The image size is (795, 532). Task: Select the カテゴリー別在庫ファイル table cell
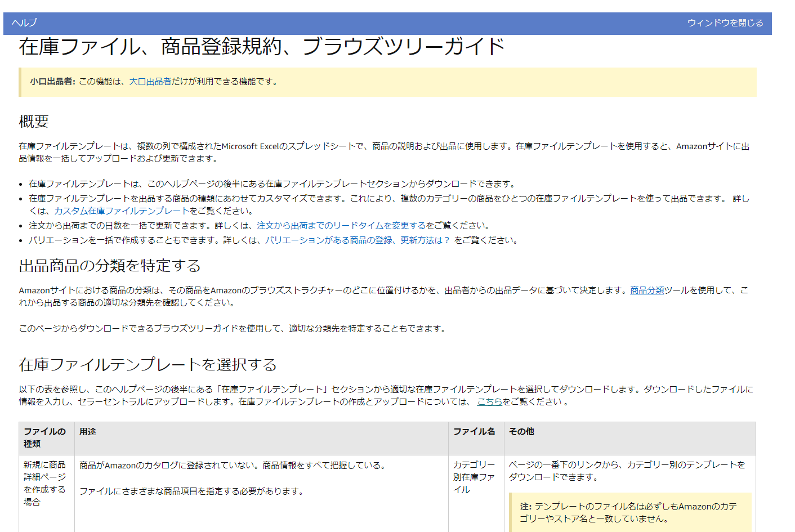point(474,477)
